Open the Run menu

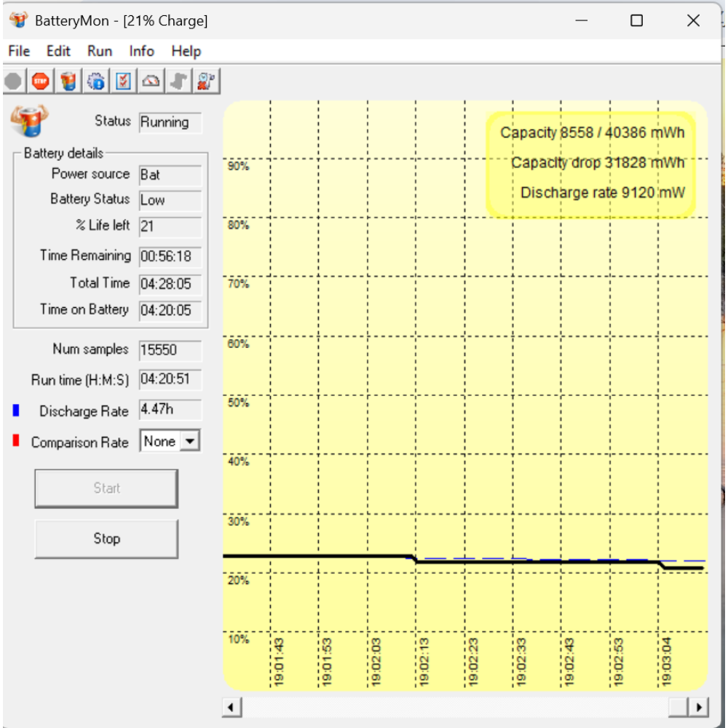(x=100, y=51)
